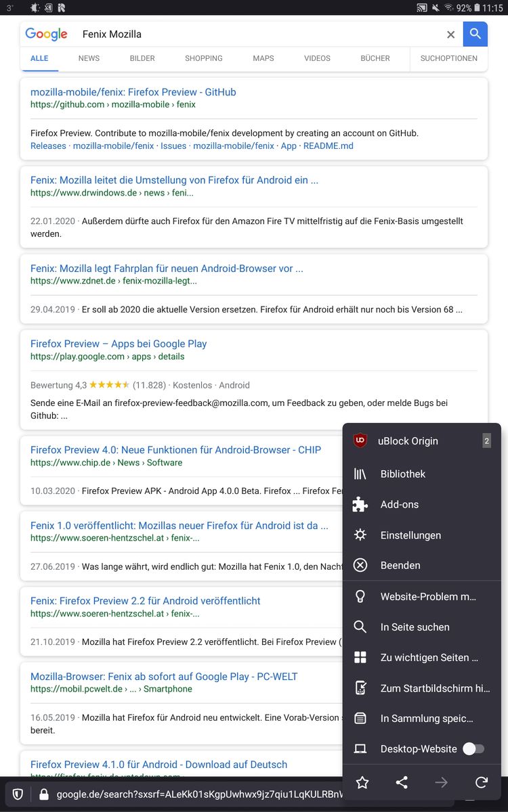Tap the Fenix Mozilla search input field
The width and height of the screenshot is (508, 812).
pos(257,35)
